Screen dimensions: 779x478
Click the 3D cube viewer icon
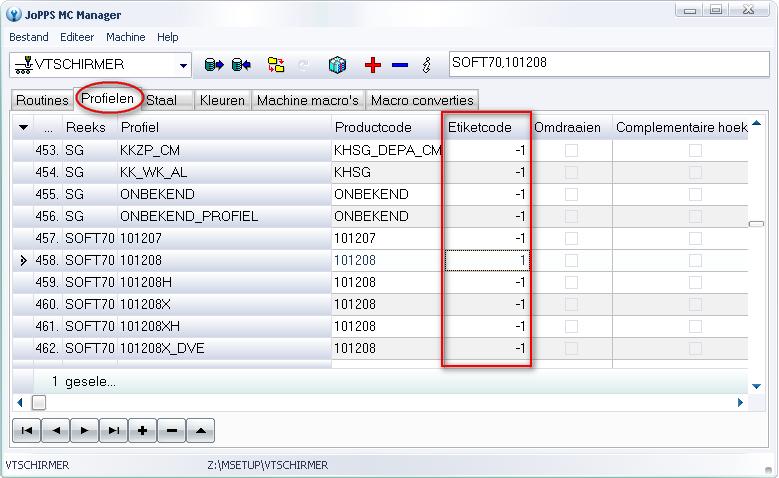pyautogui.click(x=337, y=65)
